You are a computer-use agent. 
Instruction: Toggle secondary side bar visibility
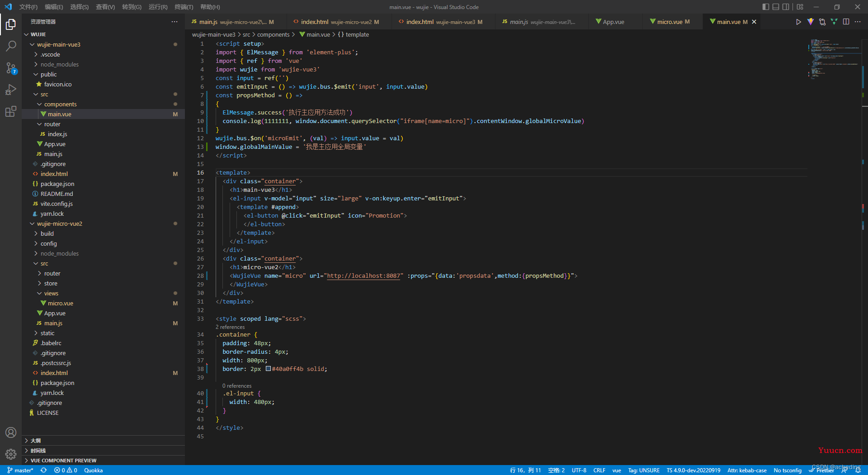[x=786, y=7]
